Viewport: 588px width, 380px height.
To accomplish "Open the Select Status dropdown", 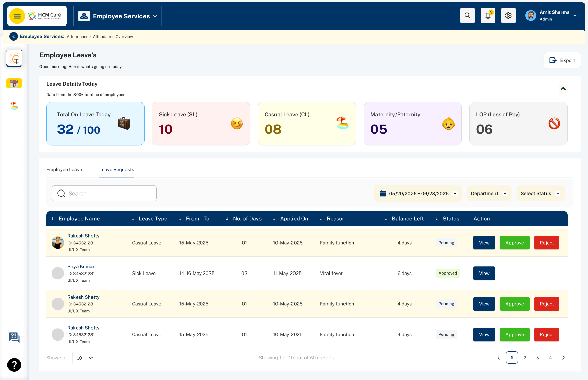I will [540, 193].
